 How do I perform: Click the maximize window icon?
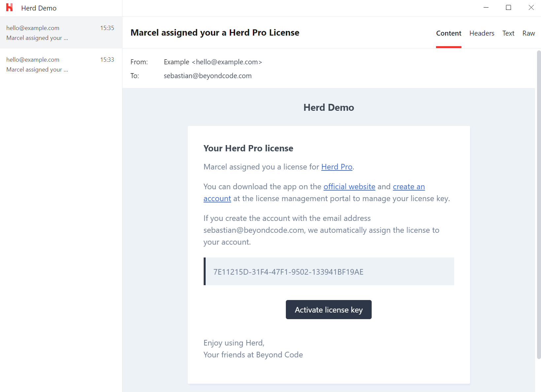[x=508, y=7]
